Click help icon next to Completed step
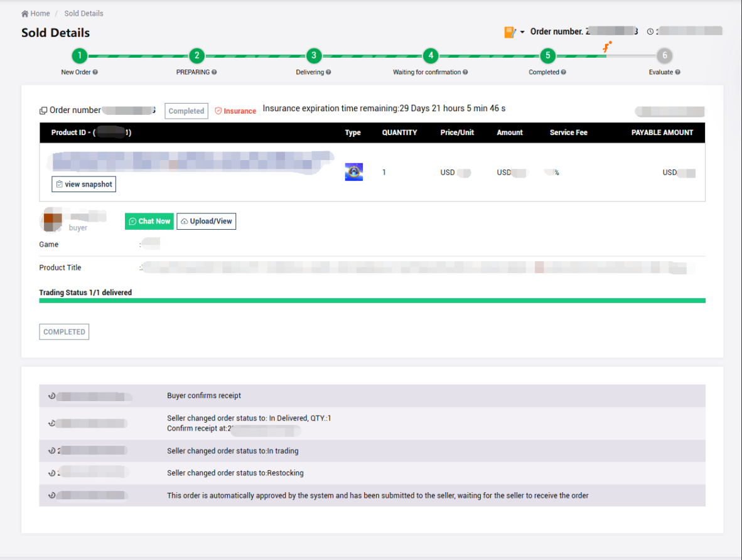Image resolution: width=742 pixels, height=560 pixels. coord(564,72)
